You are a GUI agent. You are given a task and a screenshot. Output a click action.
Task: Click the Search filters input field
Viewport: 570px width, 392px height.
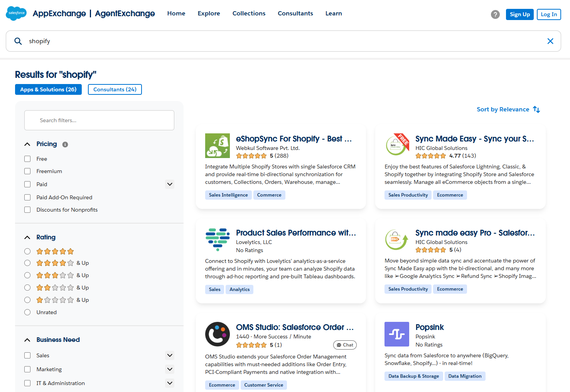99,120
